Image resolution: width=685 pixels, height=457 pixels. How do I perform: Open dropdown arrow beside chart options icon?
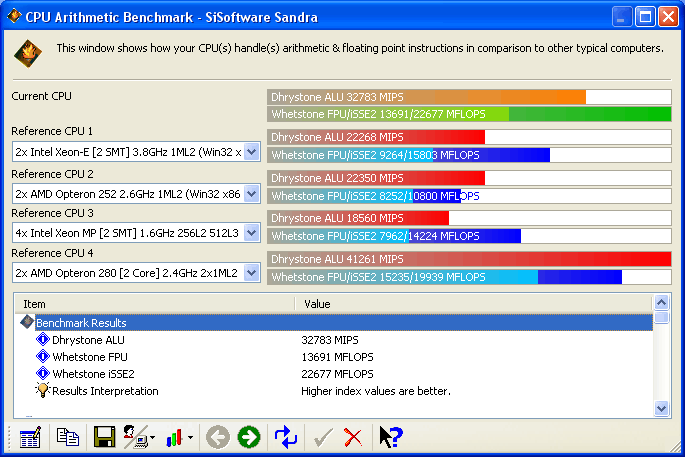pos(190,437)
